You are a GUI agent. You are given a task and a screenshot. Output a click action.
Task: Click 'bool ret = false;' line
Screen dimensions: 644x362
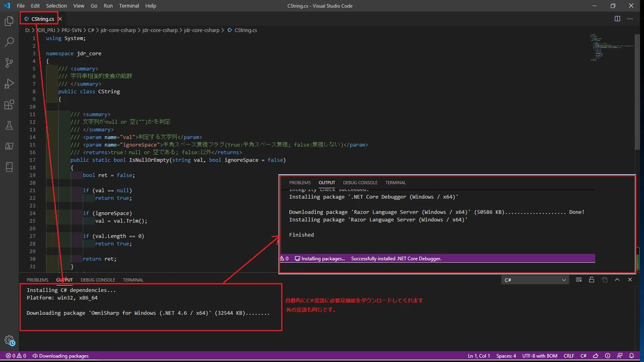(x=109, y=175)
